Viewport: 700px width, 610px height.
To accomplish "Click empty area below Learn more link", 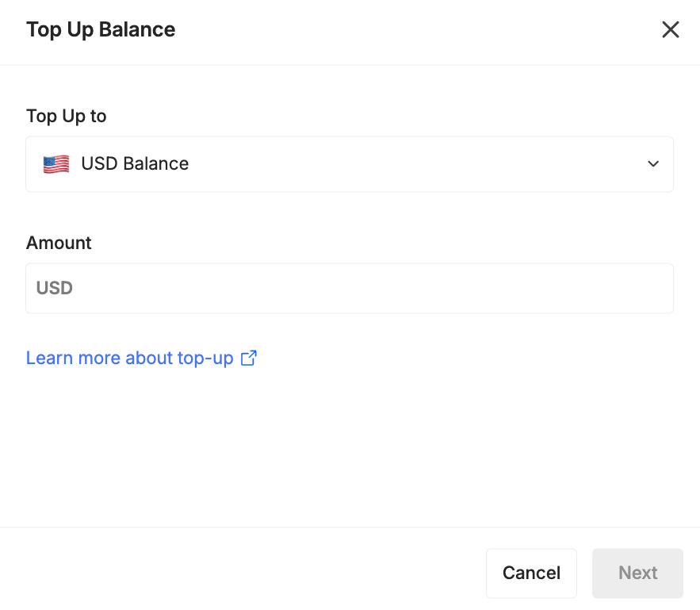I will [349, 444].
